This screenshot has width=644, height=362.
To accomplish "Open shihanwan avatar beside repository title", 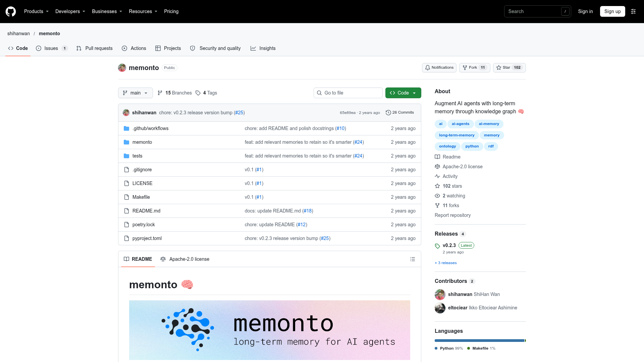I will [x=122, y=68].
